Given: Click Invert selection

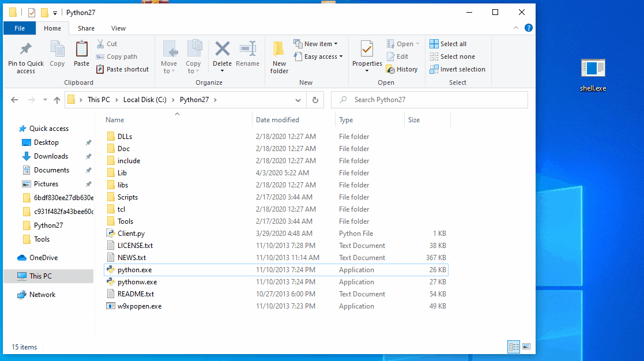Looking at the screenshot, I should pyautogui.click(x=457, y=69).
